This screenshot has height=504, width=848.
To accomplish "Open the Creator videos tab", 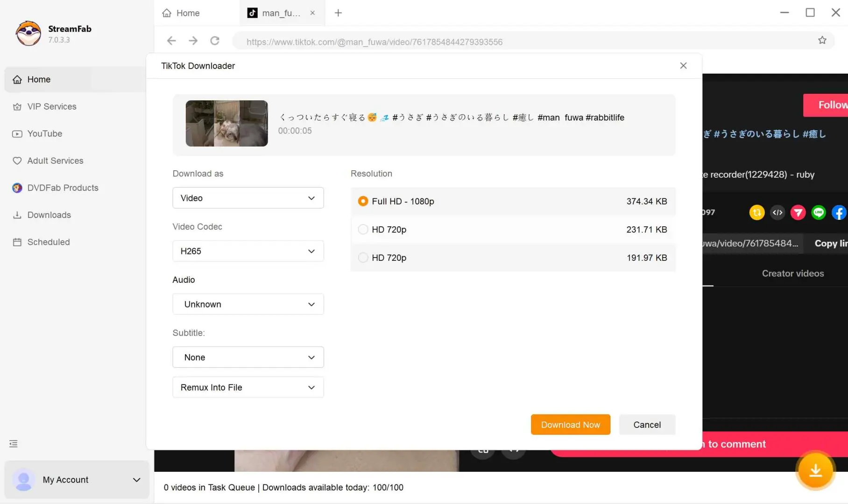I will [793, 273].
